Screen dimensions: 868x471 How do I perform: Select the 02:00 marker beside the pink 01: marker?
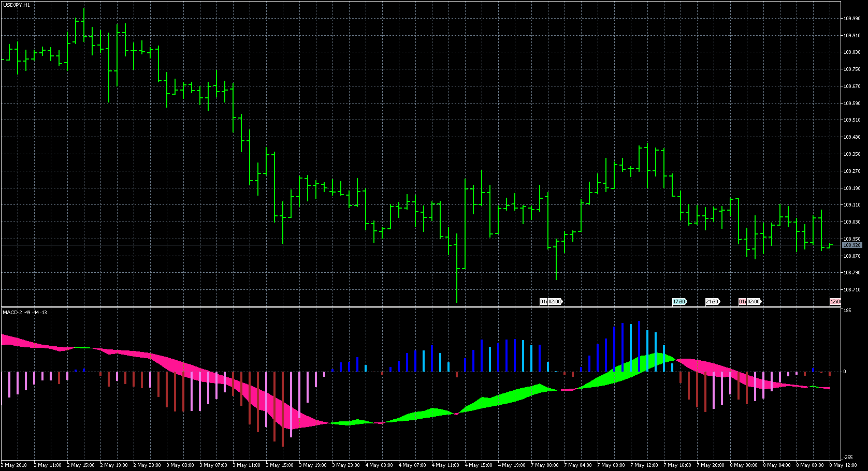(753, 302)
